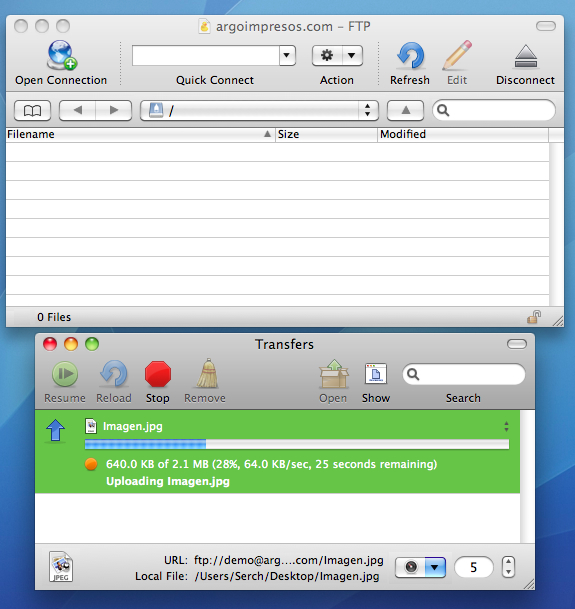575x609 pixels.
Task: Click the Edit pencil icon
Action: [x=457, y=56]
